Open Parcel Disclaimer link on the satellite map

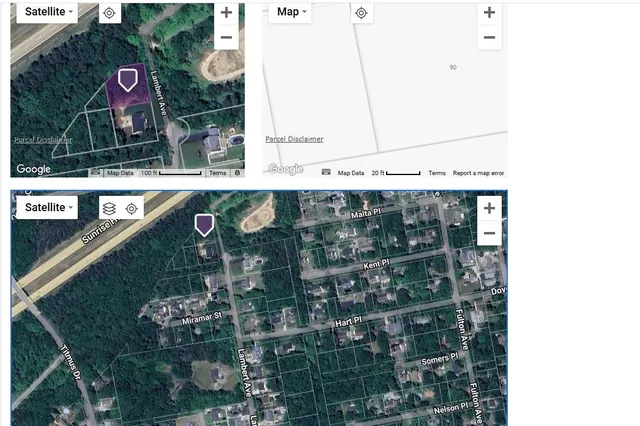coord(42,140)
